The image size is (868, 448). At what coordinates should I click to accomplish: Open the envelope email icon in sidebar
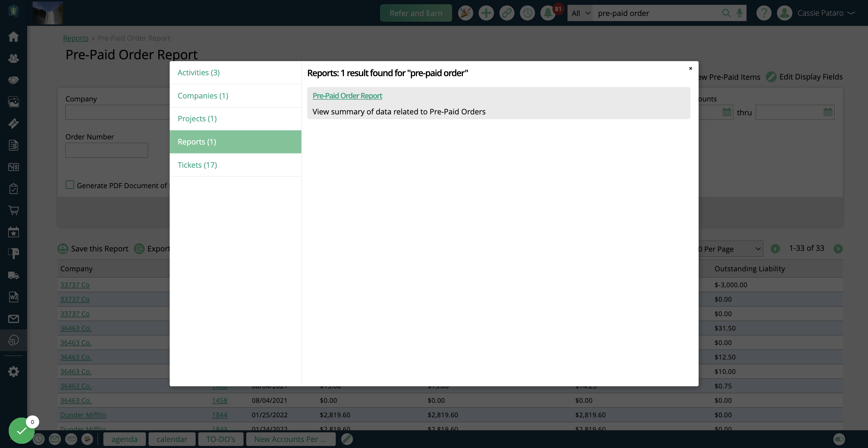tap(14, 319)
